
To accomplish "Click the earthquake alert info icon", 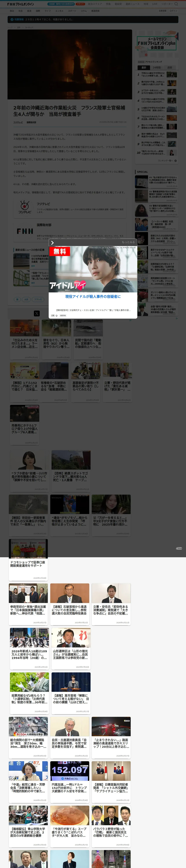I will click(12, 20).
